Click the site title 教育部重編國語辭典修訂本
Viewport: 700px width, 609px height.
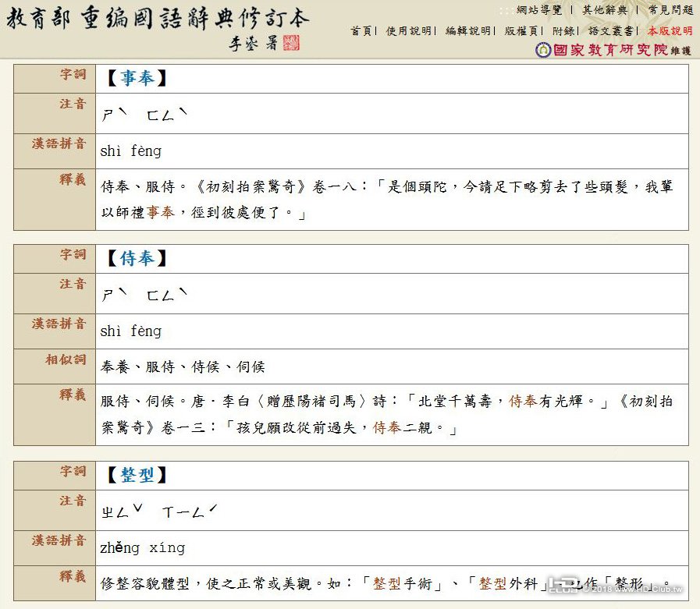[157, 19]
